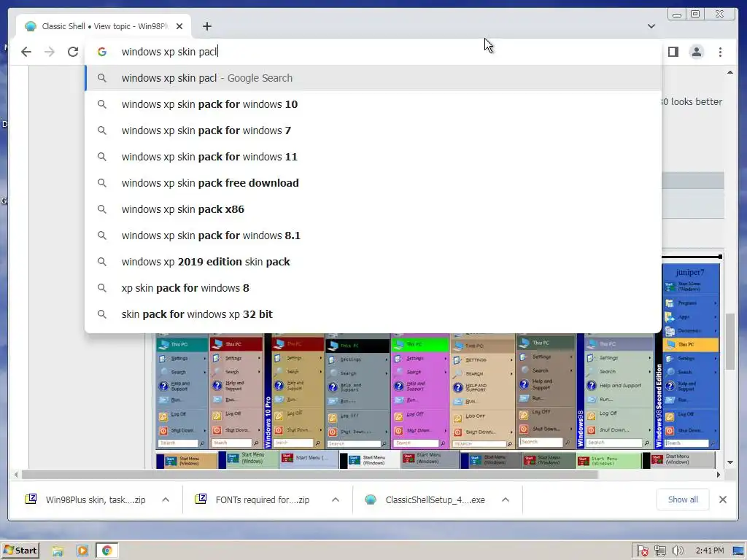Select 'windows xp skin pacl - Google Search' suggestion

[x=373, y=78]
